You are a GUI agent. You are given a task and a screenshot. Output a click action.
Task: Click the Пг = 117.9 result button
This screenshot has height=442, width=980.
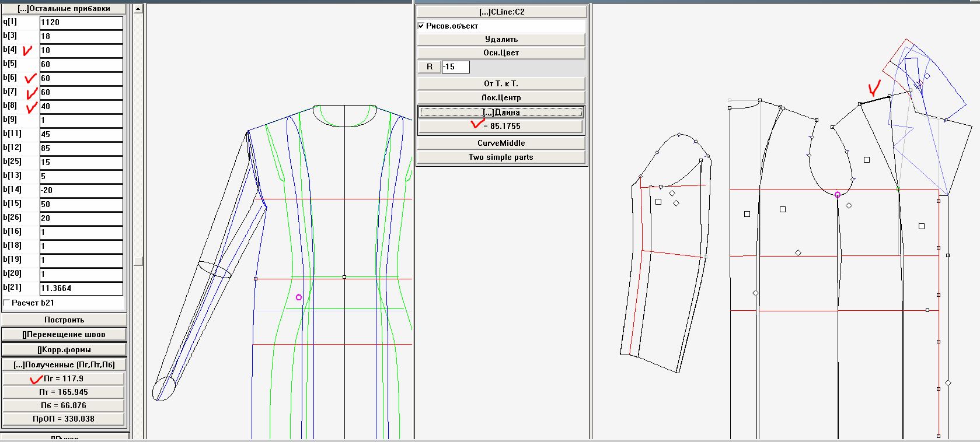tap(64, 378)
